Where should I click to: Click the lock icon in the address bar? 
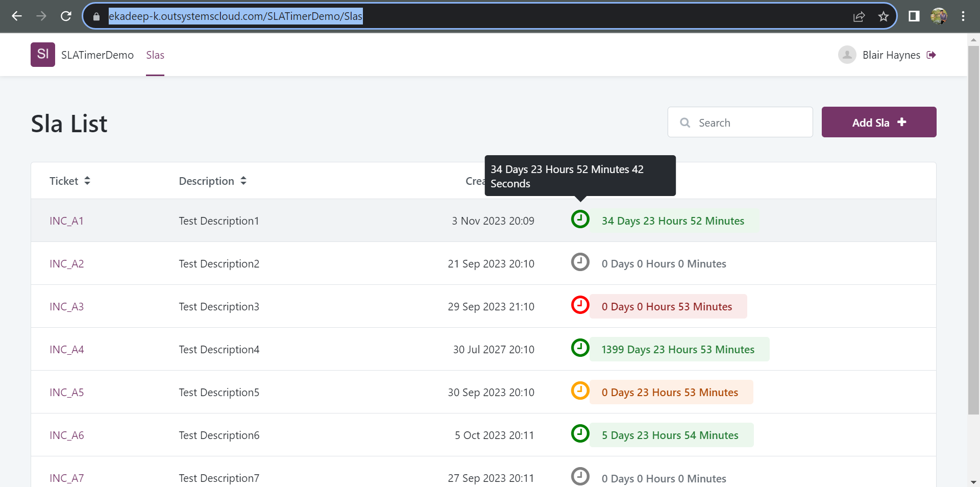point(96,16)
